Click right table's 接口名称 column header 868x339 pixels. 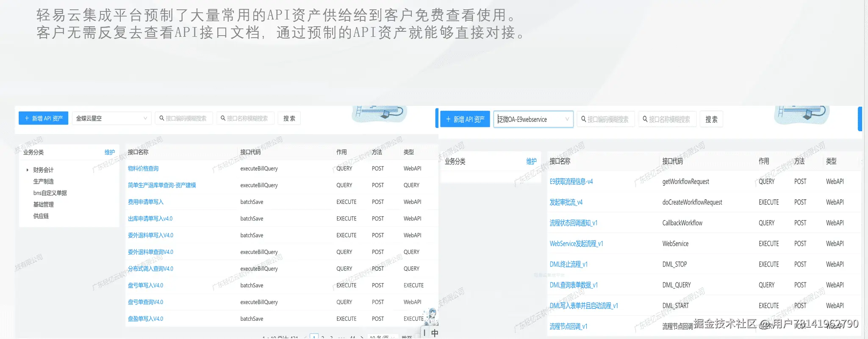pyautogui.click(x=560, y=161)
